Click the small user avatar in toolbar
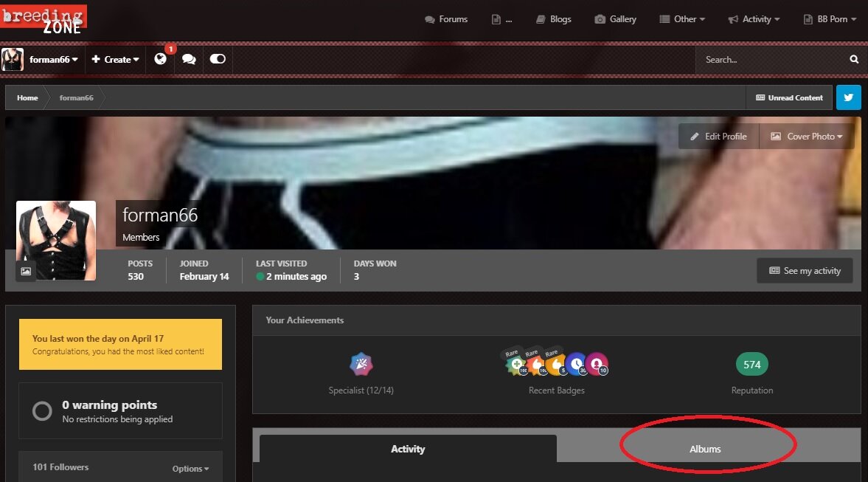 [13, 59]
